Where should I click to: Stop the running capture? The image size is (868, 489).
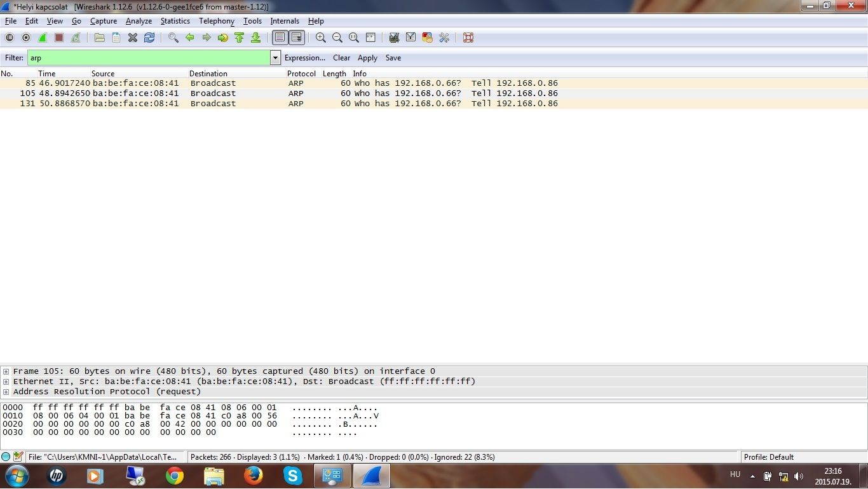pyautogui.click(x=59, y=38)
